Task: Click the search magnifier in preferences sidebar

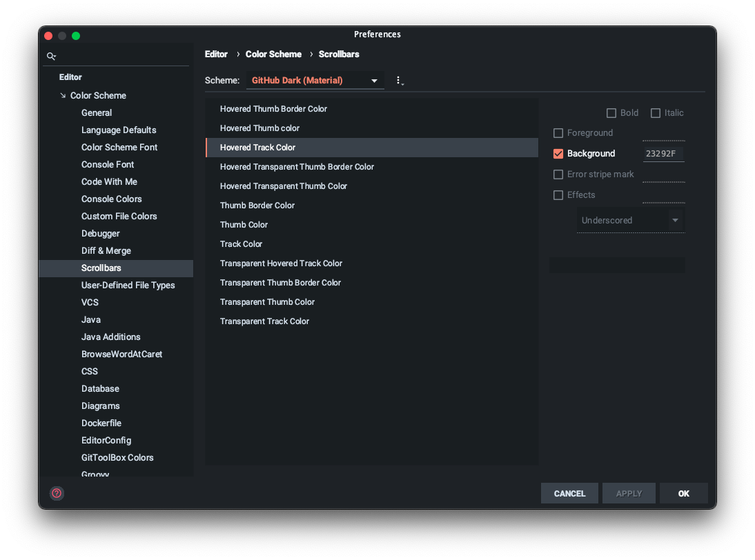Action: pyautogui.click(x=51, y=56)
